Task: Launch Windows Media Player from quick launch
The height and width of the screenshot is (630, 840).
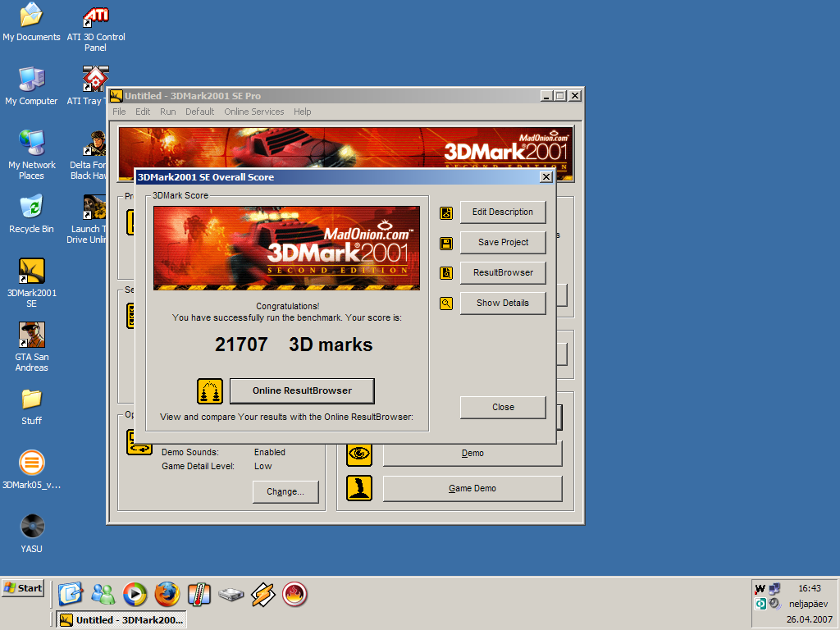Action: (x=135, y=594)
